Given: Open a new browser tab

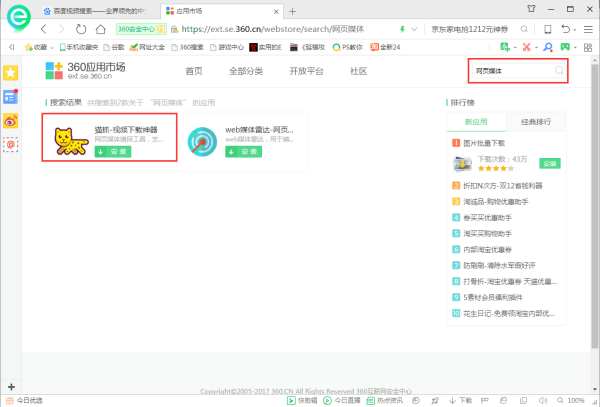Looking at the screenshot, I should [x=292, y=11].
